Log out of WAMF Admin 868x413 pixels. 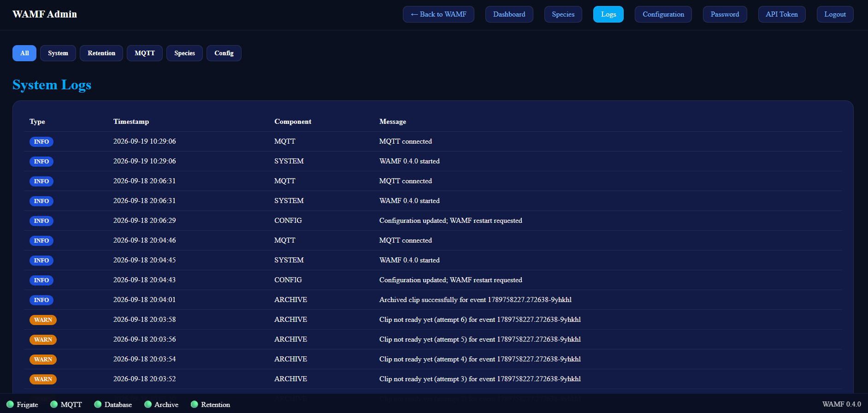click(x=835, y=14)
